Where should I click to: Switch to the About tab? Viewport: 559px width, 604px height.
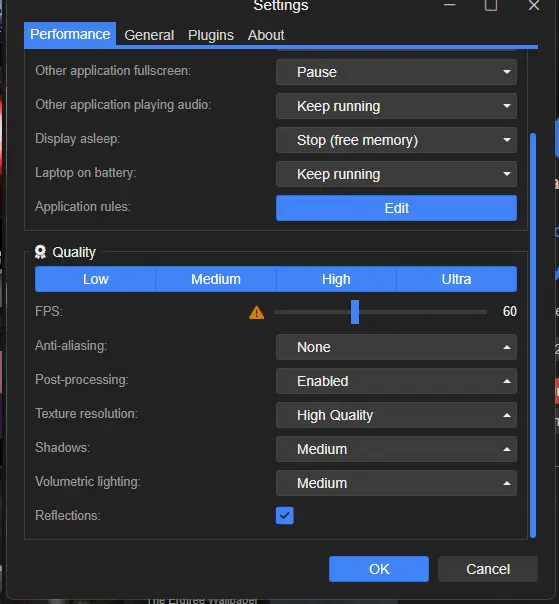click(x=266, y=35)
